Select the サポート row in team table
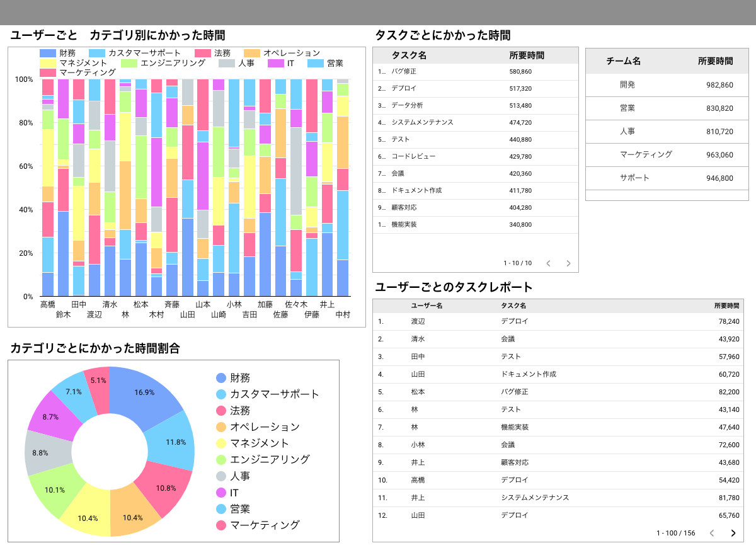 pyautogui.click(x=667, y=178)
